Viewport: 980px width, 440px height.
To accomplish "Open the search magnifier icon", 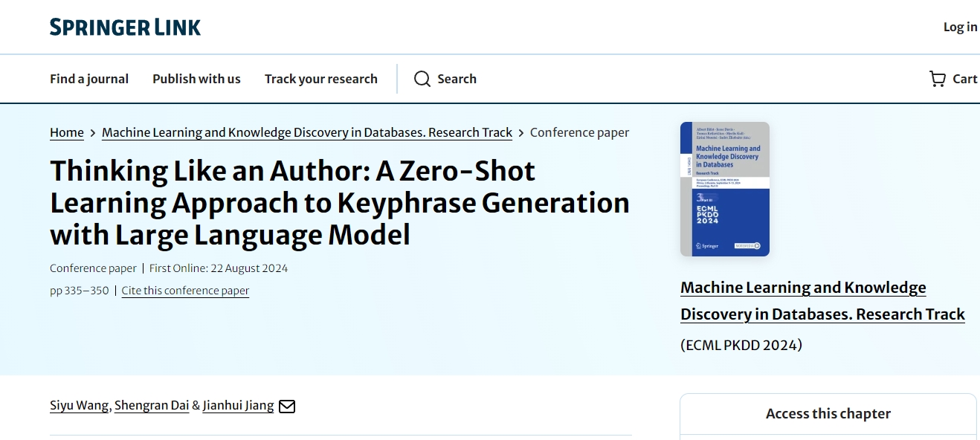I will click(422, 79).
